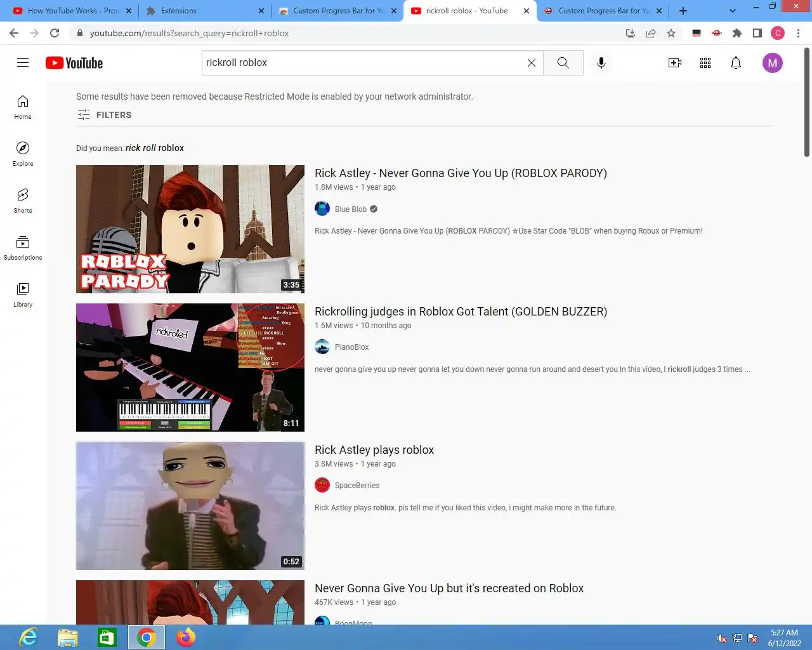The height and width of the screenshot is (650, 812).
Task: Open the Create video camera icon
Action: tap(675, 63)
